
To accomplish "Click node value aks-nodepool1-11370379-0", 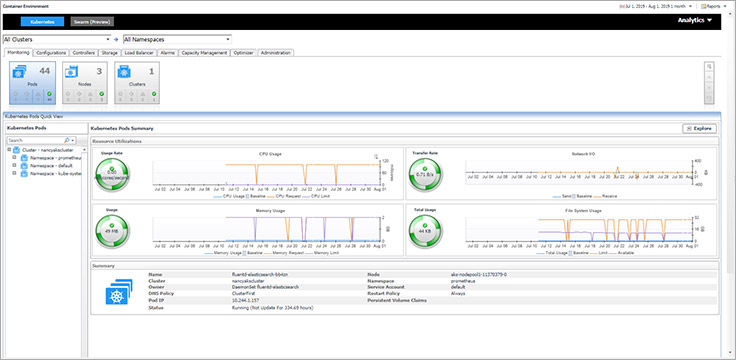I will click(478, 274).
